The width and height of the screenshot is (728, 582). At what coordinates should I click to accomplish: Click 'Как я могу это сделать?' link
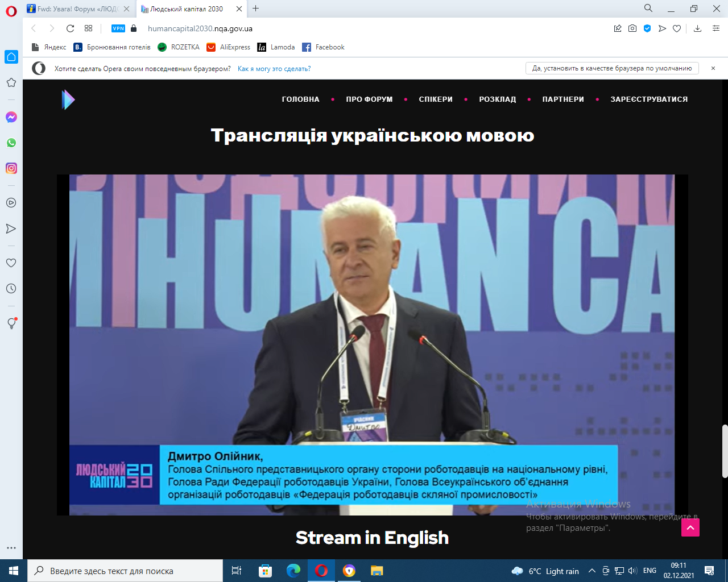pos(274,69)
